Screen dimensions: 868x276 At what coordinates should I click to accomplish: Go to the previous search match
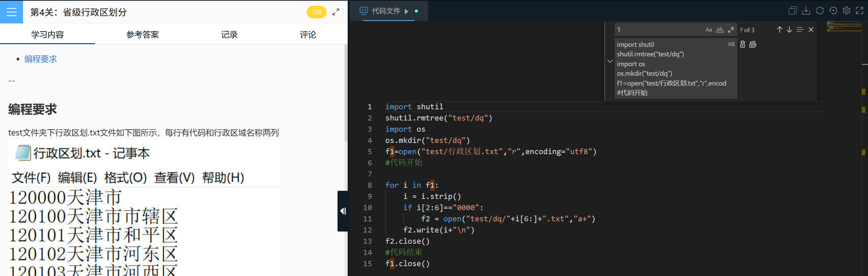click(x=779, y=30)
